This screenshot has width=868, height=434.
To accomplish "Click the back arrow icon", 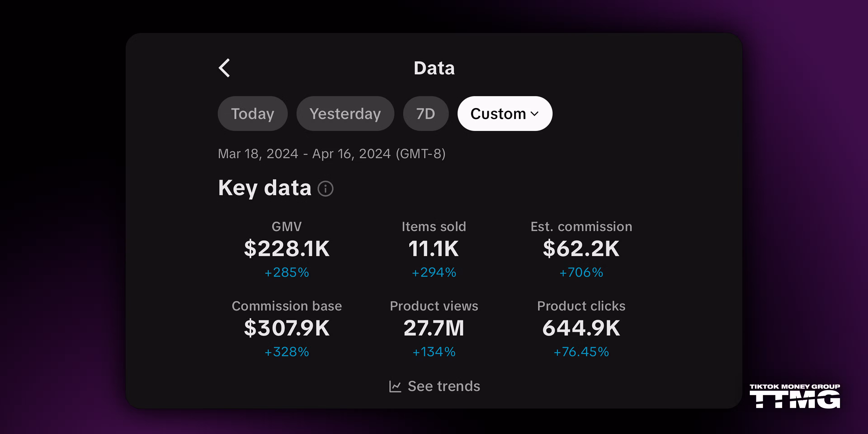I will pos(224,68).
